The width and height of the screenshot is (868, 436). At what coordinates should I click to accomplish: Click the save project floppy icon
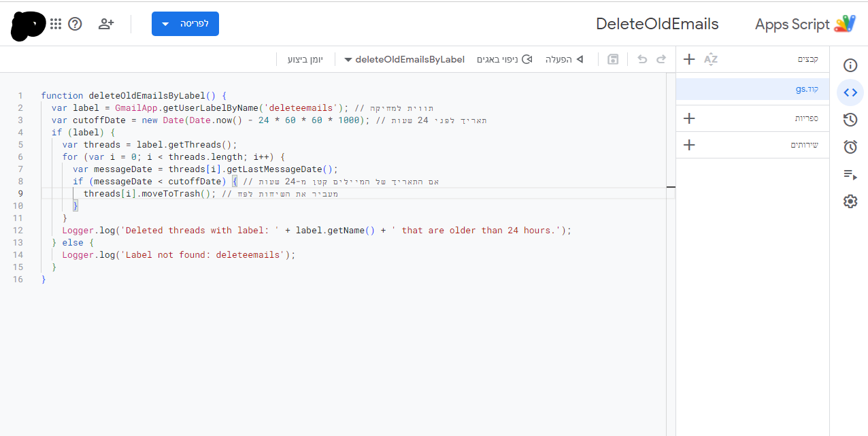[613, 60]
